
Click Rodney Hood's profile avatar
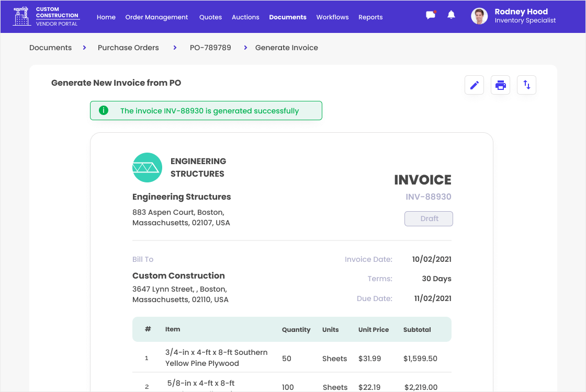(479, 16)
